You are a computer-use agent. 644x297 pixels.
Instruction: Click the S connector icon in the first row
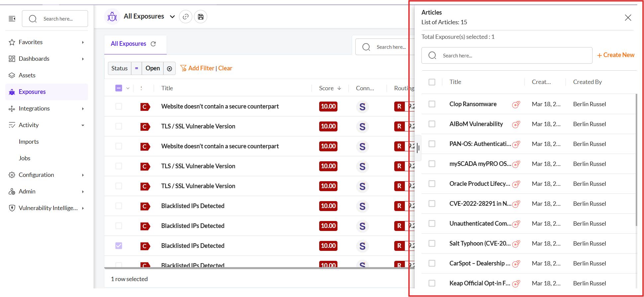click(x=362, y=107)
